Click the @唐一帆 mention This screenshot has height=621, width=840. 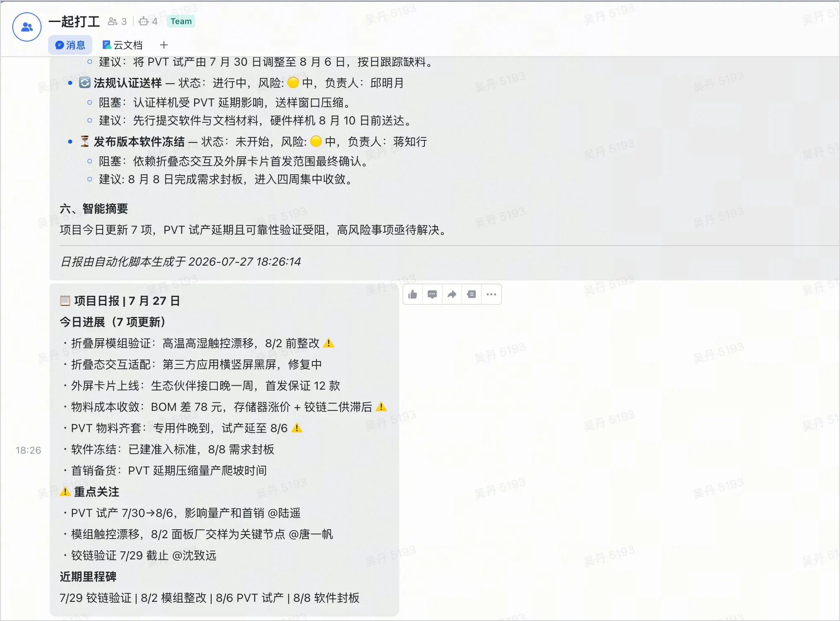[x=311, y=534]
